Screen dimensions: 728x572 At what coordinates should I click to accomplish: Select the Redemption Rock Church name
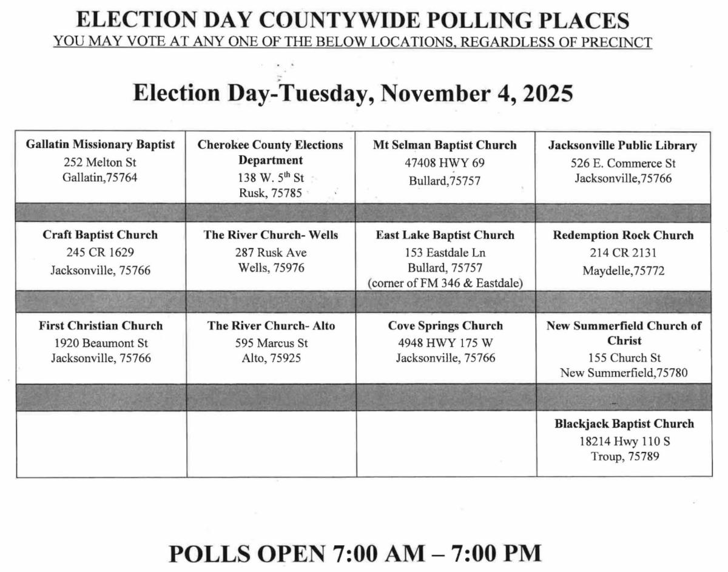coord(622,235)
